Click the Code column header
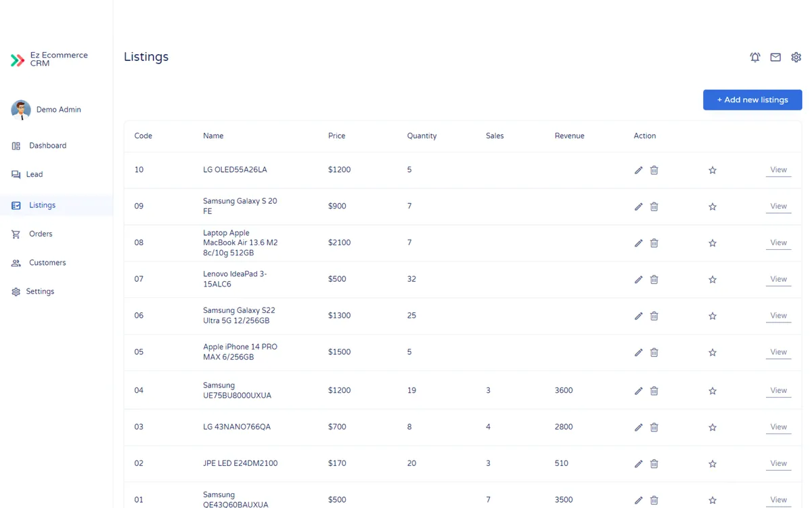812x508 pixels. (x=143, y=136)
